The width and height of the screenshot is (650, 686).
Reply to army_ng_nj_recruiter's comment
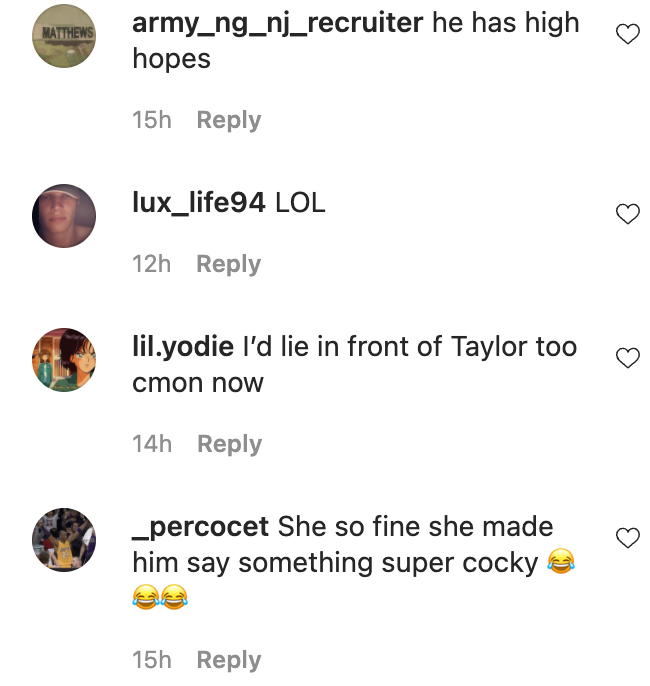click(228, 120)
